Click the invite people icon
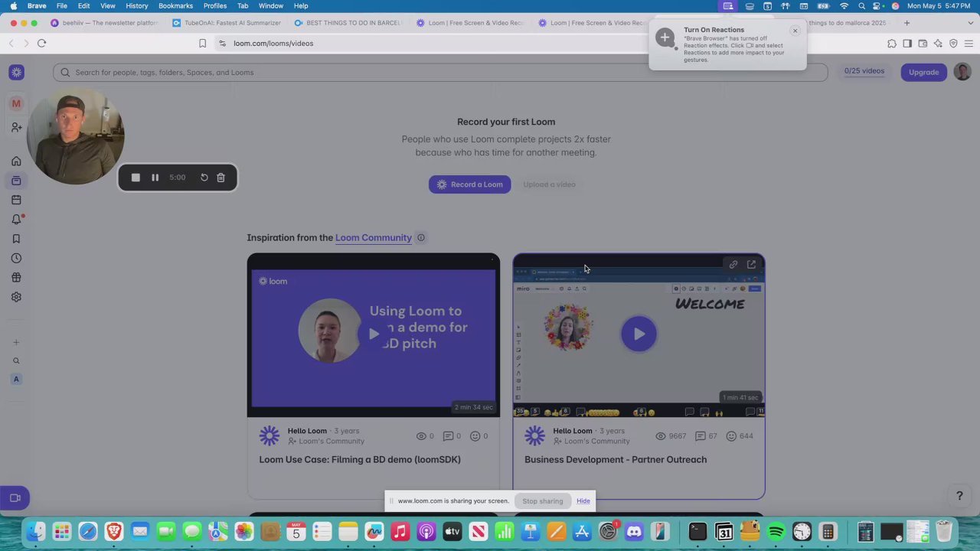The image size is (980, 551). click(16, 127)
